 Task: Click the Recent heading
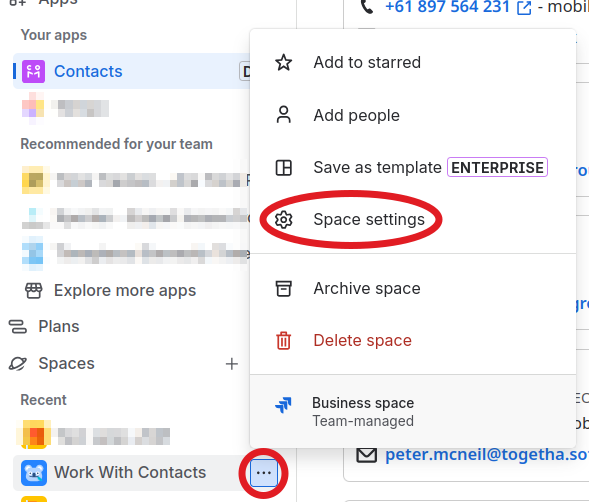point(44,400)
